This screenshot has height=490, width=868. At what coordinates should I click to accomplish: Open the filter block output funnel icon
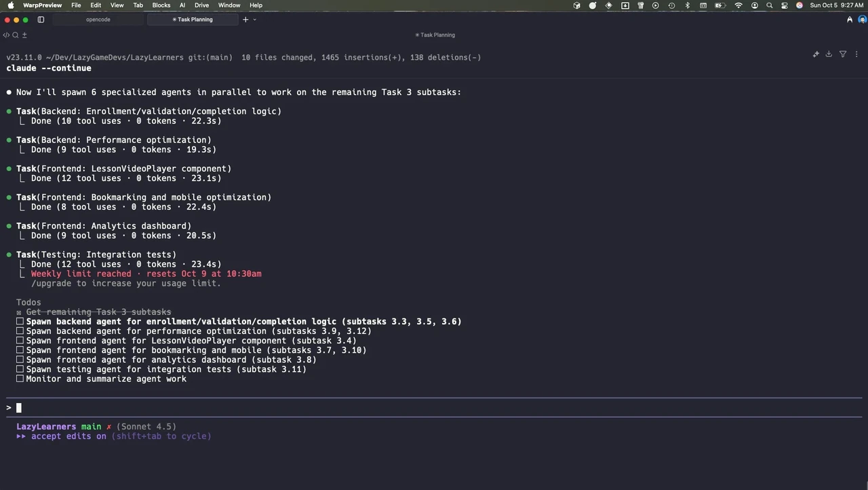(x=843, y=54)
